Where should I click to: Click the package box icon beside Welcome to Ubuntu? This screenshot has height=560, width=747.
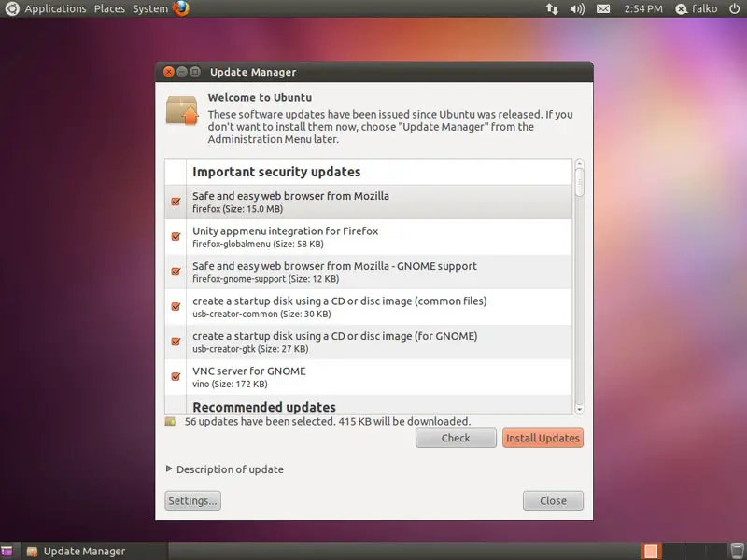[x=182, y=110]
